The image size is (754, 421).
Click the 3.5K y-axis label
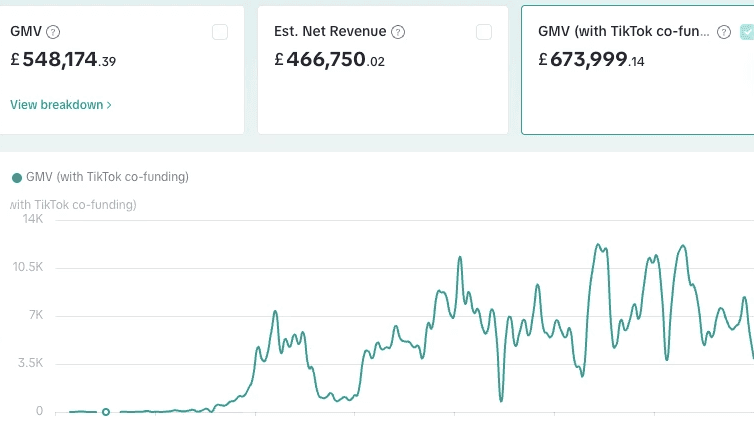(29, 363)
